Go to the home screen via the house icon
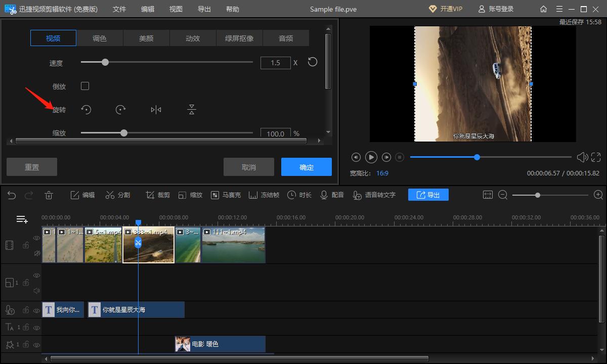The width and height of the screenshot is (607, 364). point(543,9)
